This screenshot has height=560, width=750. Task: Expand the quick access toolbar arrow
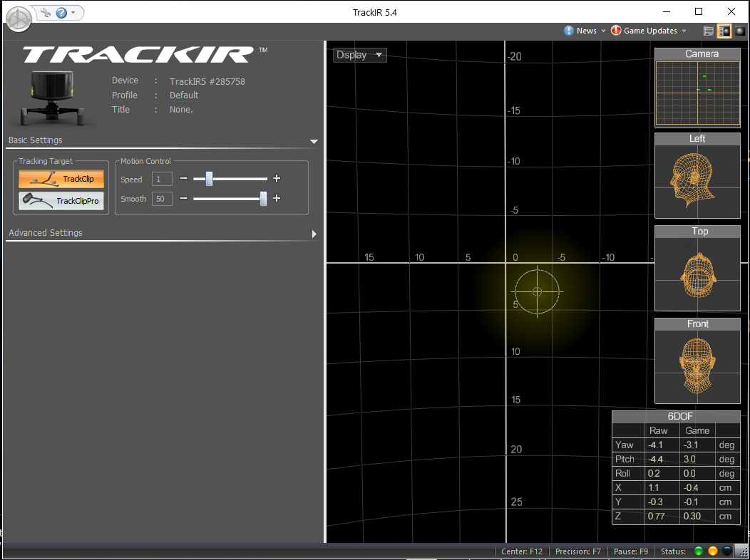(73, 12)
